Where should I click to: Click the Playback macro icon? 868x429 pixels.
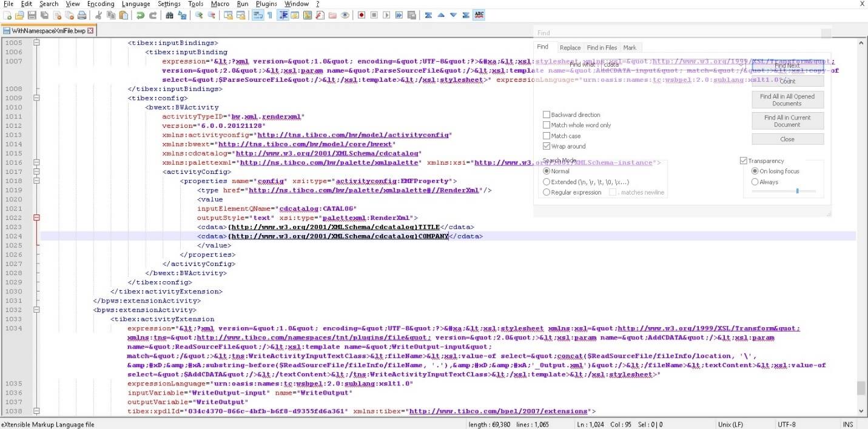386,15
